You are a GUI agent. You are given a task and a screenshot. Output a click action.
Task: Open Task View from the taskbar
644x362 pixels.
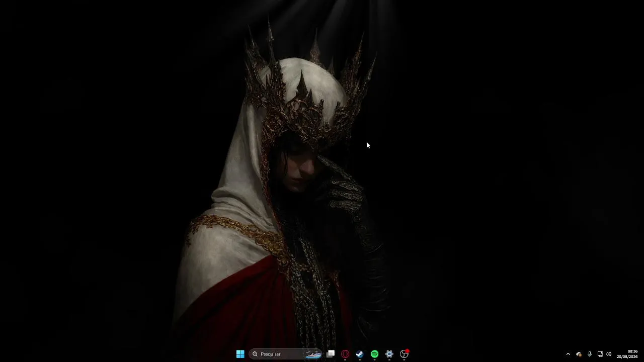coord(331,354)
